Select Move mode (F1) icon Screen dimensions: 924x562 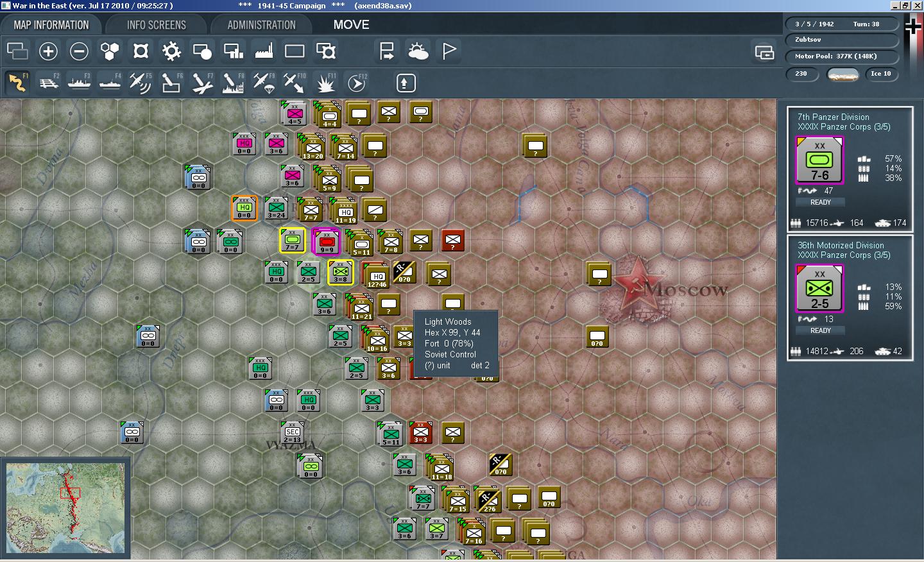point(17,83)
